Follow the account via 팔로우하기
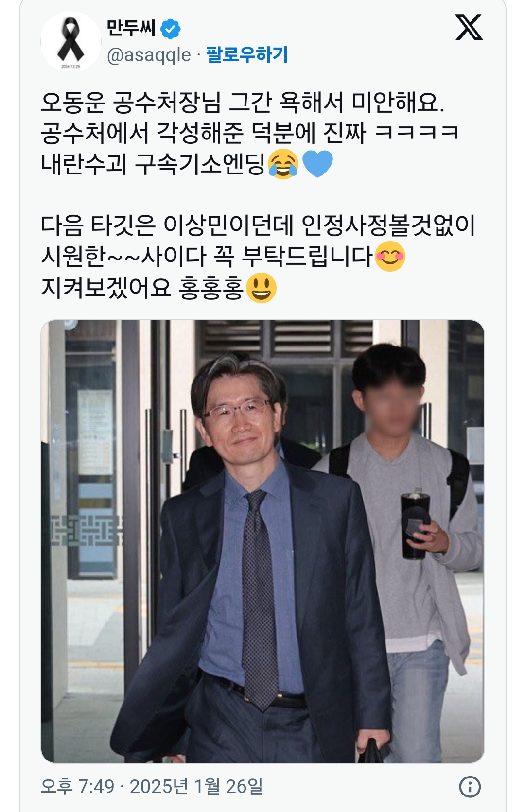This screenshot has height=812, width=525. (x=247, y=55)
